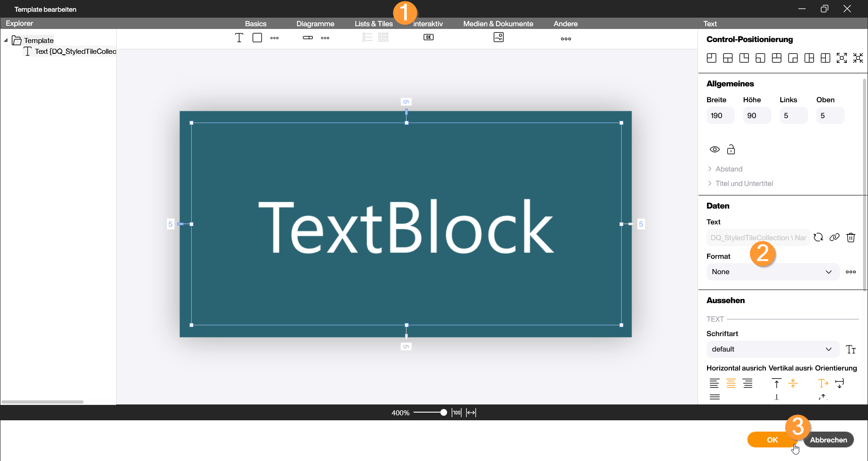The width and height of the screenshot is (868, 461).
Task: Open font settings icon beside Schriftart
Action: tap(851, 349)
